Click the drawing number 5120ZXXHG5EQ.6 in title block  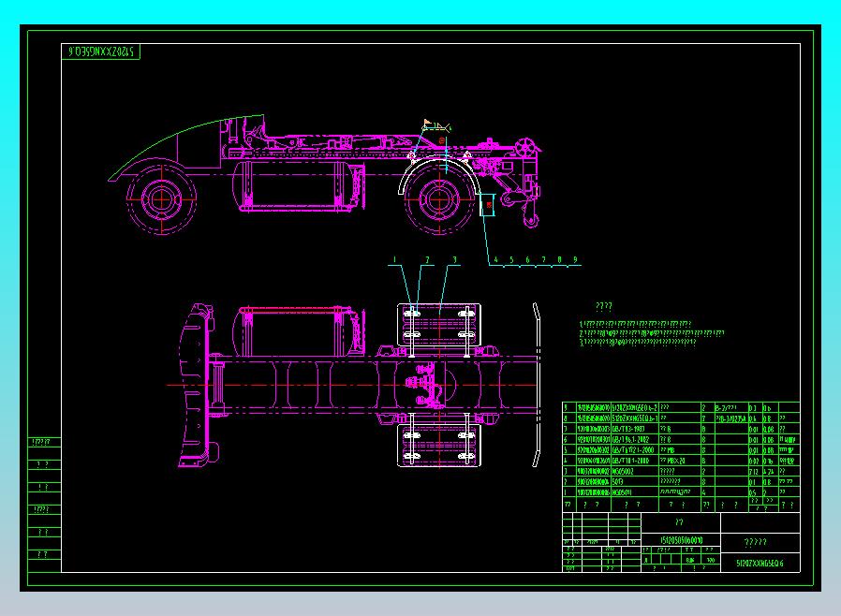click(760, 563)
